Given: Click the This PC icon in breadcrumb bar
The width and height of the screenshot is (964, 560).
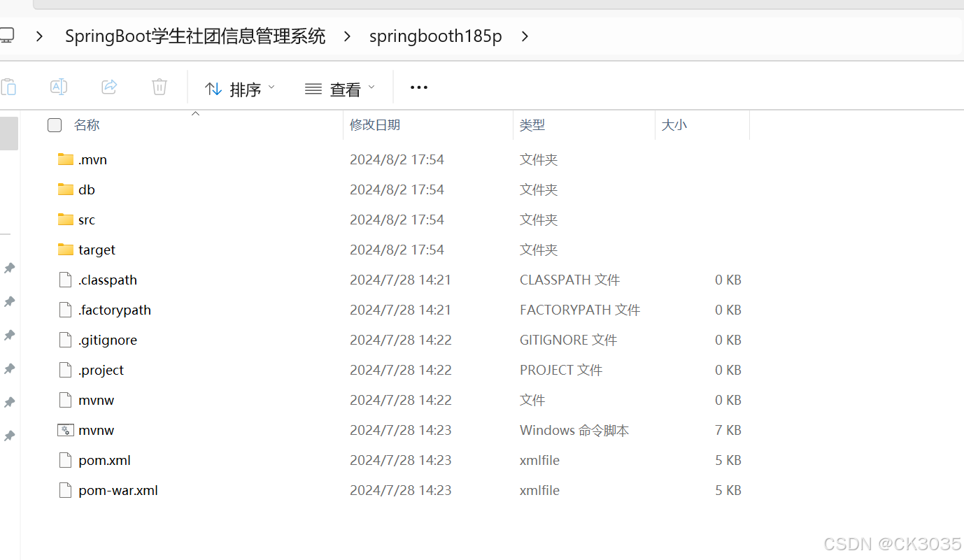Looking at the screenshot, I should (x=8, y=35).
